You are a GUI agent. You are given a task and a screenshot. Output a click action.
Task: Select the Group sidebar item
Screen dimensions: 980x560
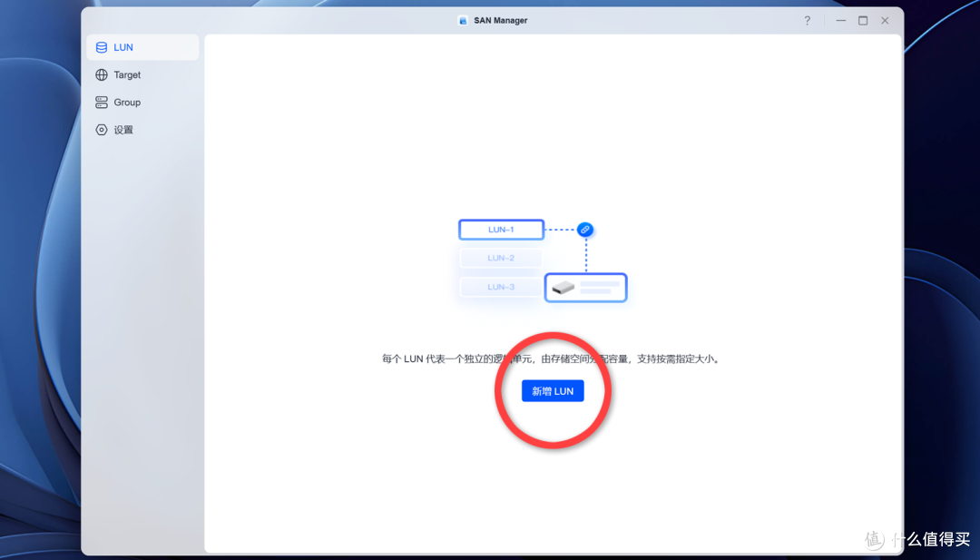pyautogui.click(x=142, y=103)
